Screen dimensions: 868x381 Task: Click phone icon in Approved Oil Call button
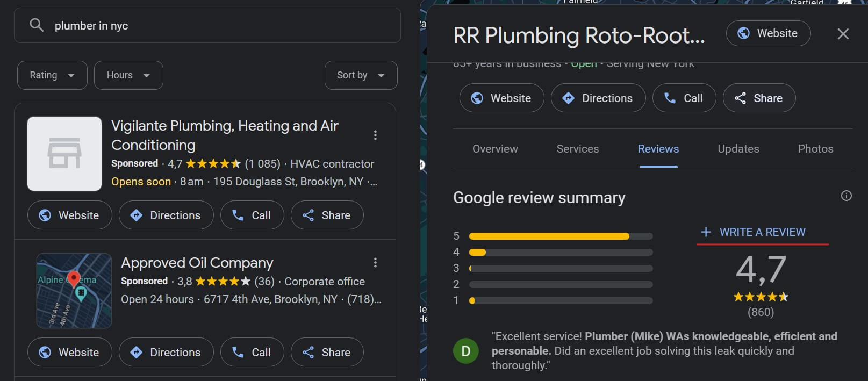(x=238, y=352)
